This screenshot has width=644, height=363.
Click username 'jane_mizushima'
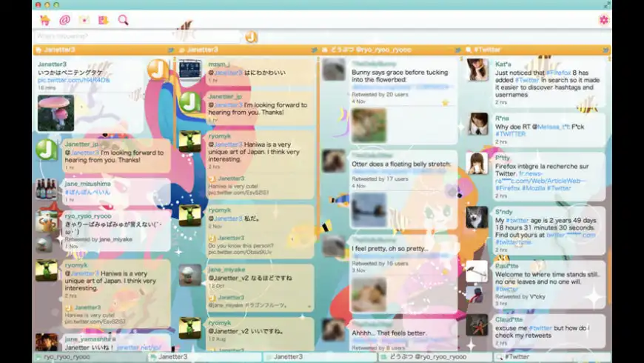click(x=87, y=184)
